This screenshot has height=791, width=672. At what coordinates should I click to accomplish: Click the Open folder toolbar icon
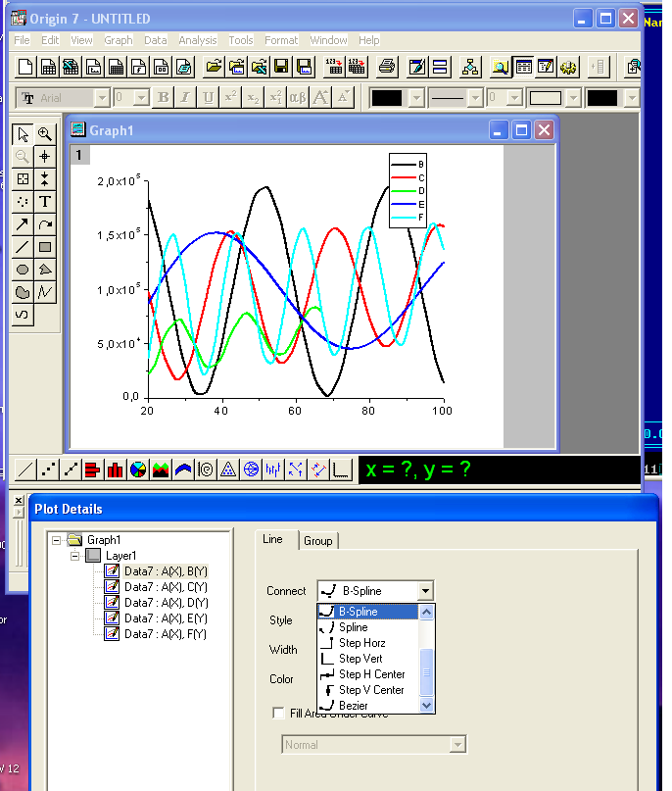pyautogui.click(x=214, y=67)
